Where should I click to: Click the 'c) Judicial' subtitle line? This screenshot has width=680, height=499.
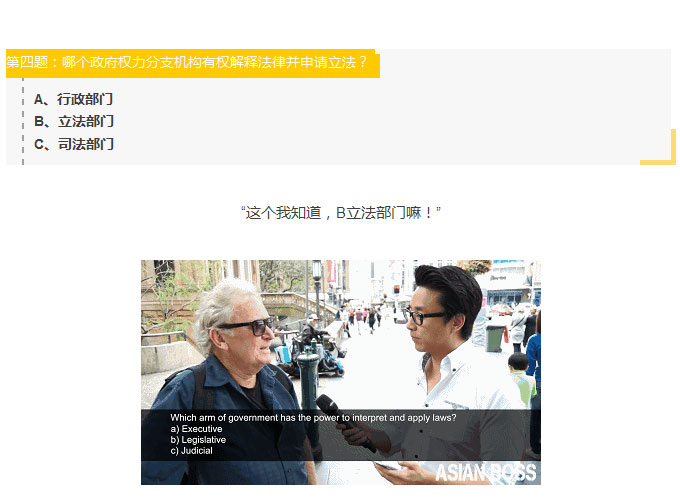coord(192,451)
